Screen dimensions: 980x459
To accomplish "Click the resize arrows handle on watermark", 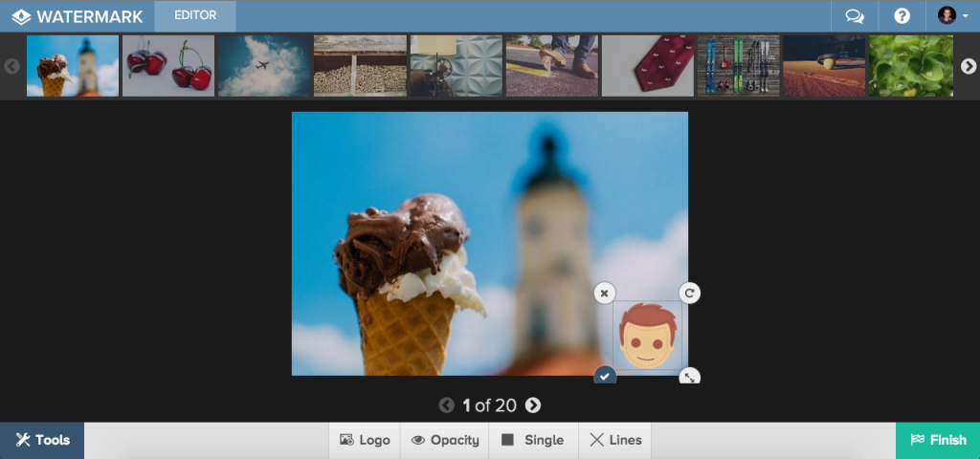I will [x=689, y=375].
